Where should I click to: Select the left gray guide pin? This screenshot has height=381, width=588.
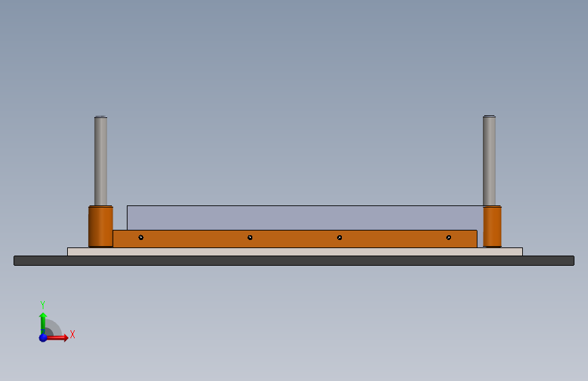[x=100, y=161]
